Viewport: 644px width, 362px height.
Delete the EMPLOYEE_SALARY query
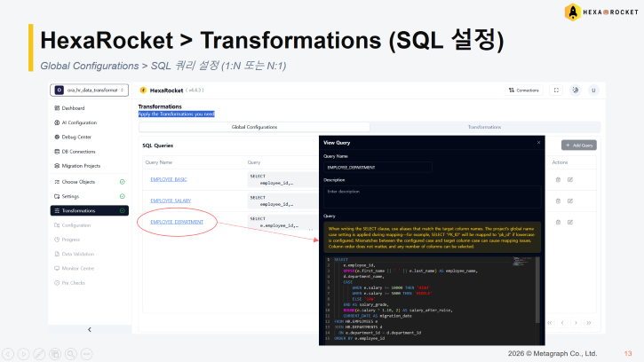coord(558,201)
